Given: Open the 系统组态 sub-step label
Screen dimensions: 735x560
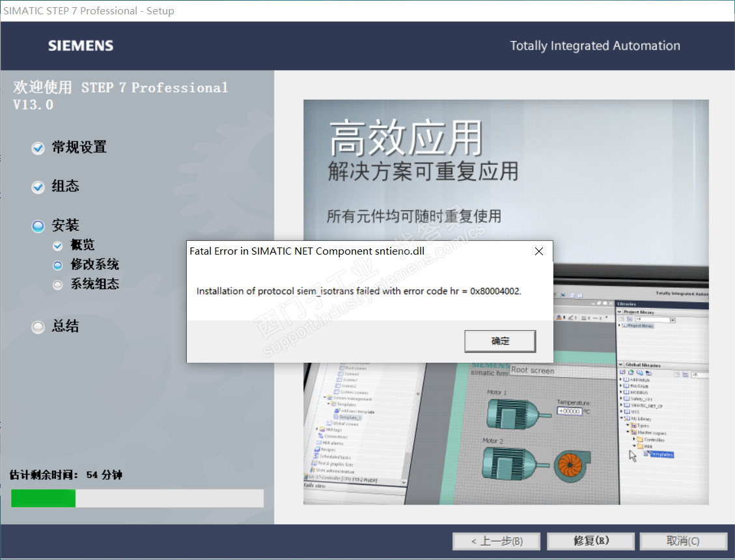Looking at the screenshot, I should [x=94, y=284].
